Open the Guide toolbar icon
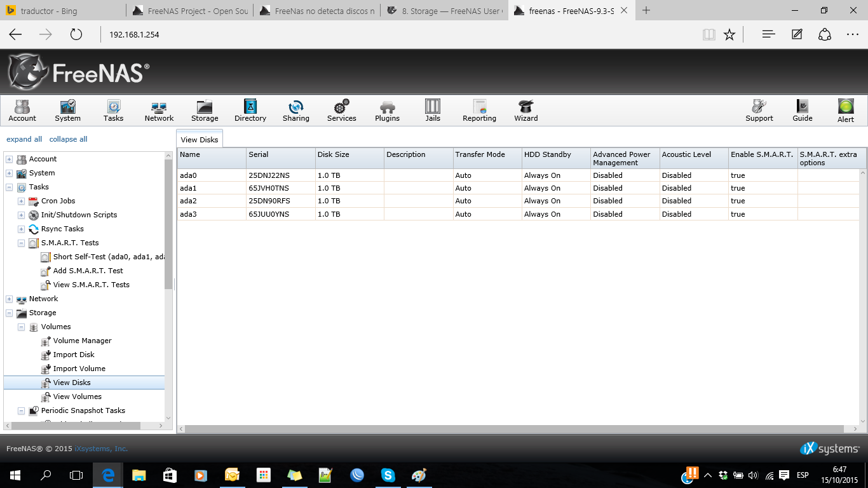 tap(803, 111)
